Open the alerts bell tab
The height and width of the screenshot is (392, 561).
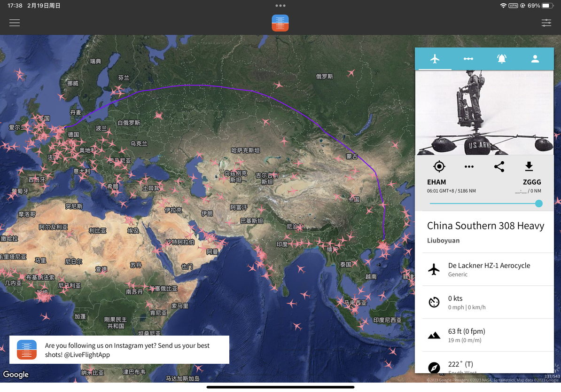(x=502, y=59)
